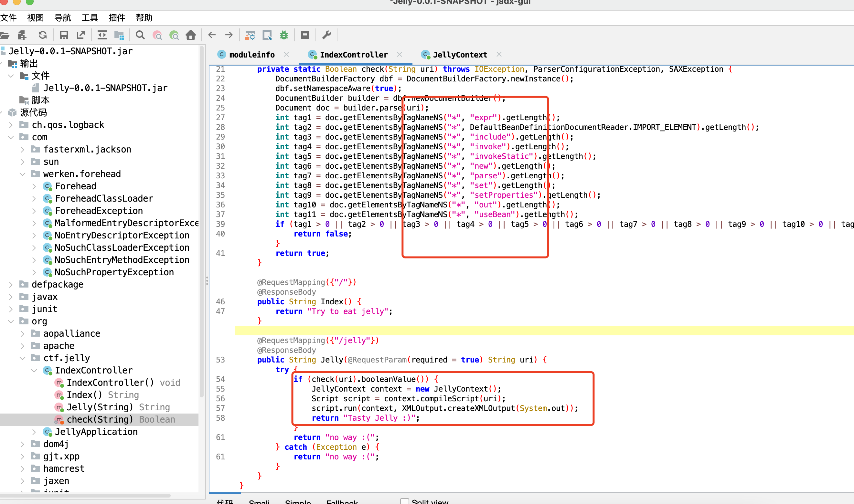This screenshot has height=504, width=854.
Task: Open preferences wrench icon
Action: pos(326,35)
